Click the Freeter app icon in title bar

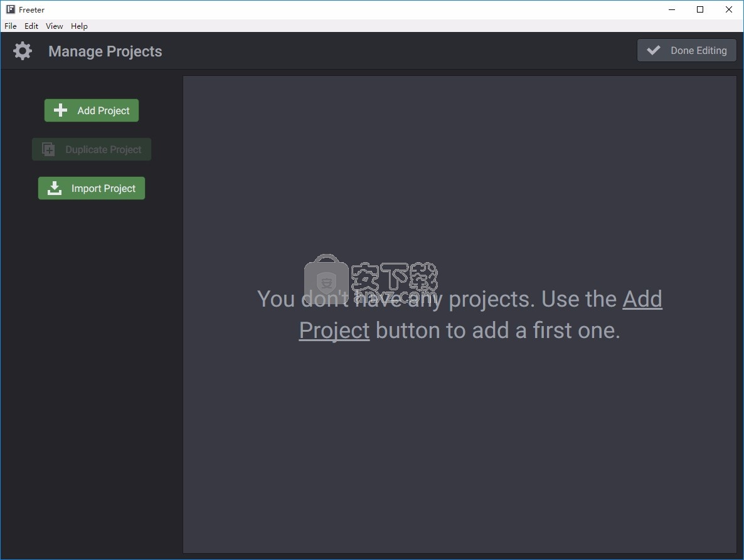click(x=11, y=9)
